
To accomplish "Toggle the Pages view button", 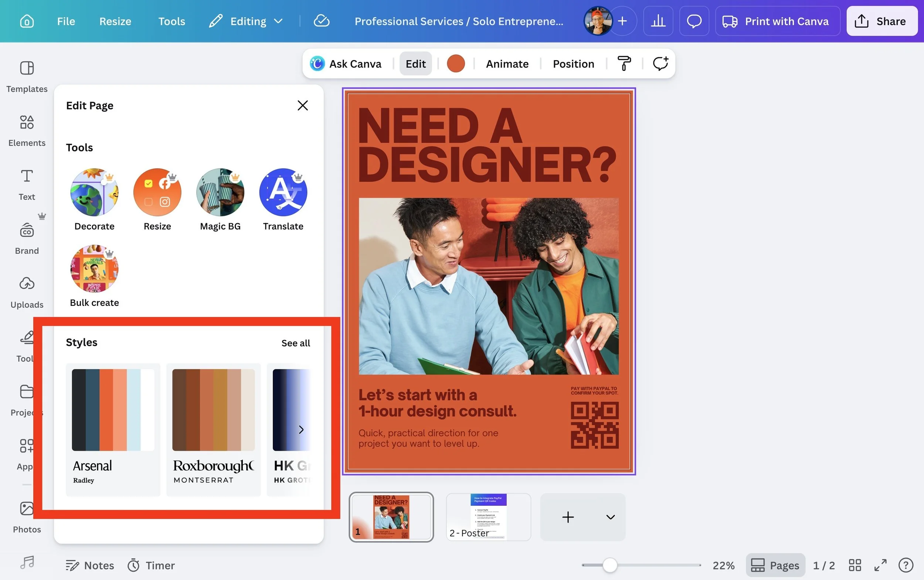I will [775, 565].
